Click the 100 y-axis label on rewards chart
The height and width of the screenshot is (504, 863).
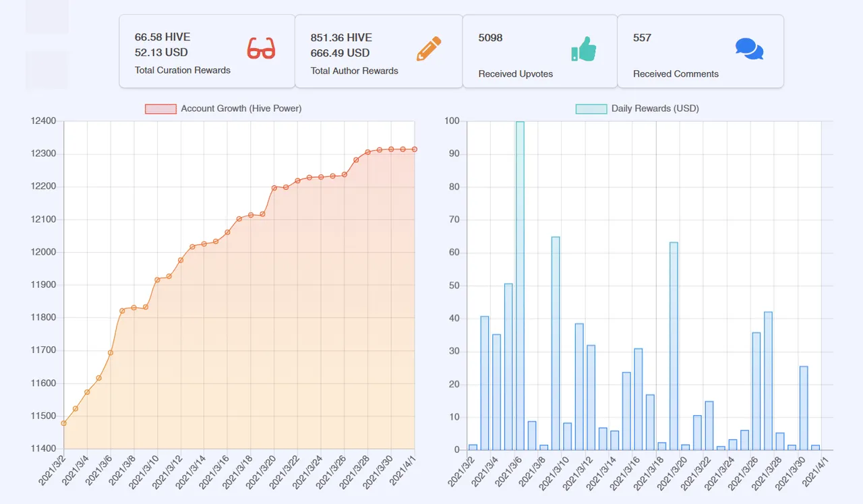[x=452, y=121]
